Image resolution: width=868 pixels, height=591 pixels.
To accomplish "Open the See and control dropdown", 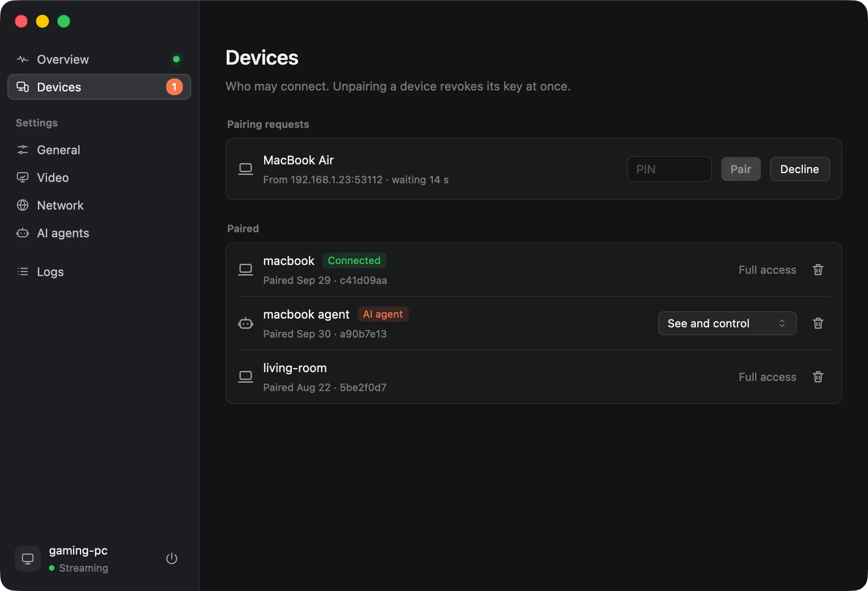I will (727, 323).
